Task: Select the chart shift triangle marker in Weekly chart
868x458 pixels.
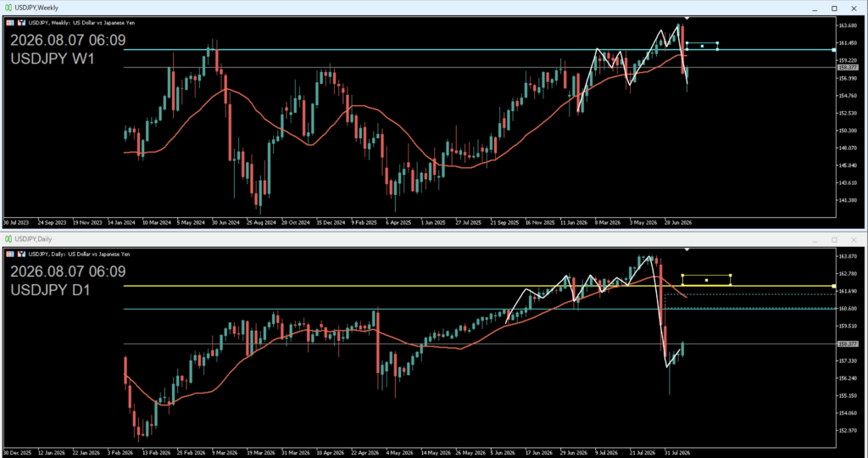Action: (x=687, y=19)
